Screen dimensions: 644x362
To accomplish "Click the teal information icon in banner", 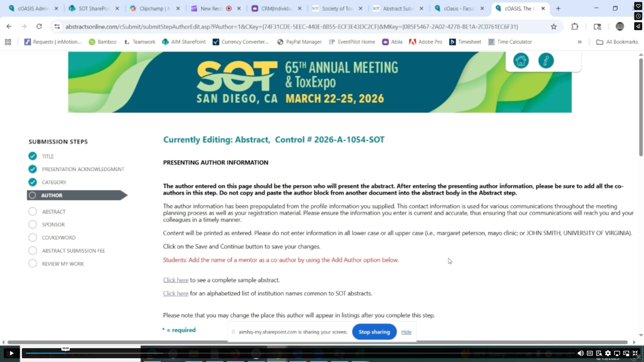I will tap(546, 61).
